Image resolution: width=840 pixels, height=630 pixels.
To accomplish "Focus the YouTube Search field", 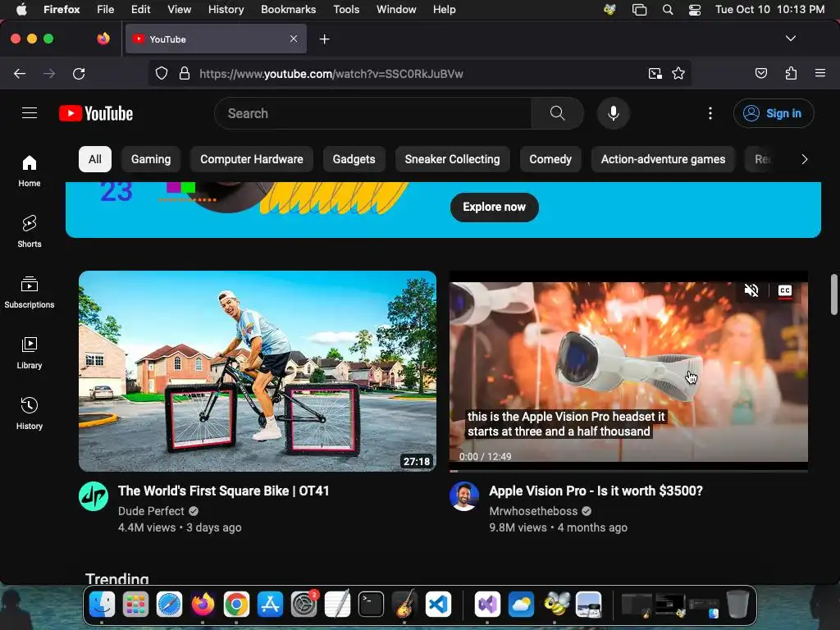I will point(373,113).
